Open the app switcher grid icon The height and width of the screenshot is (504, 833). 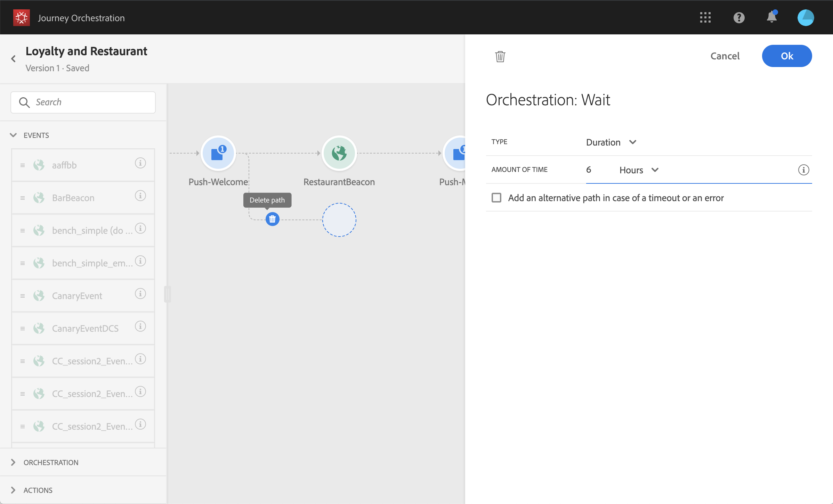tap(705, 17)
